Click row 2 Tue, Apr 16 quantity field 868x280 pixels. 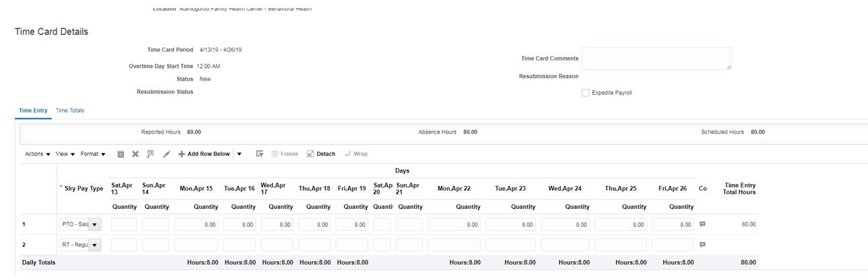(x=240, y=245)
